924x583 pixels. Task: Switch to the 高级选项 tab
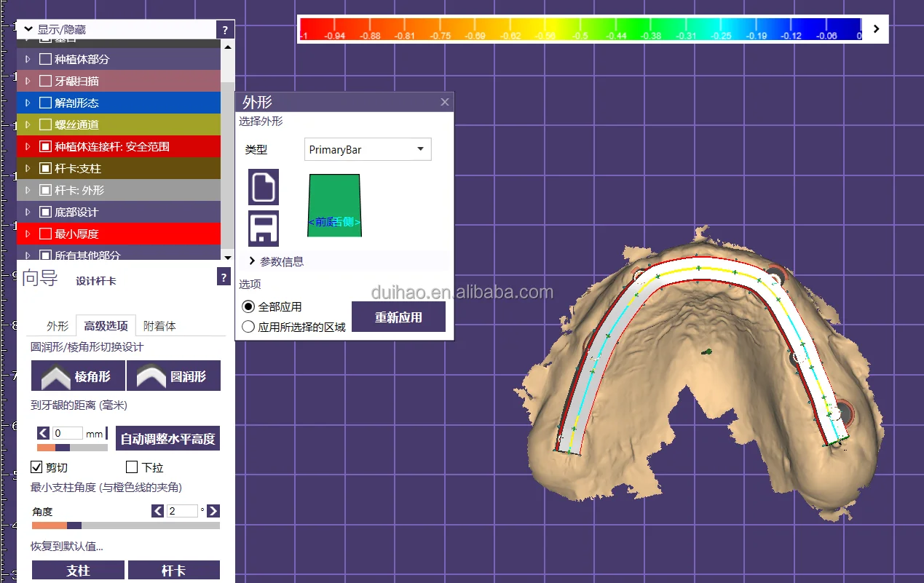[106, 326]
